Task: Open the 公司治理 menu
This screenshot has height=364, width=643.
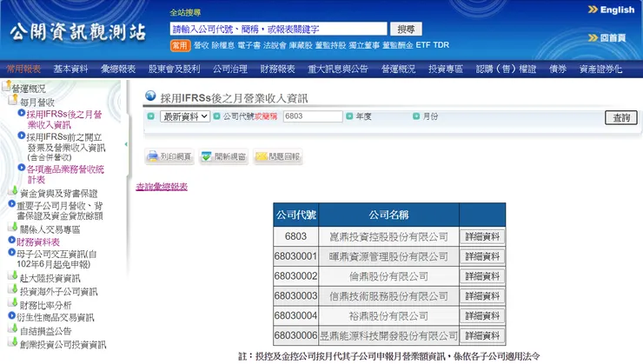Action: pos(230,69)
